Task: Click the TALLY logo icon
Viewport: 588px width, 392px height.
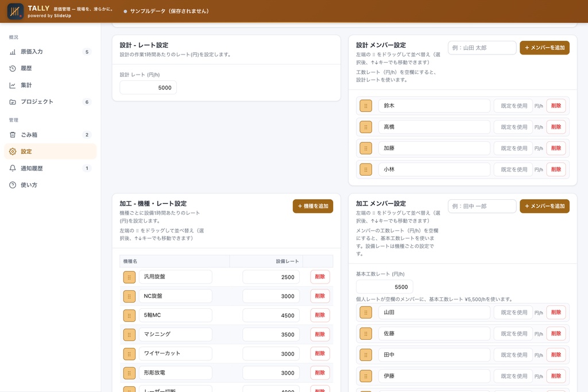Action: click(15, 11)
